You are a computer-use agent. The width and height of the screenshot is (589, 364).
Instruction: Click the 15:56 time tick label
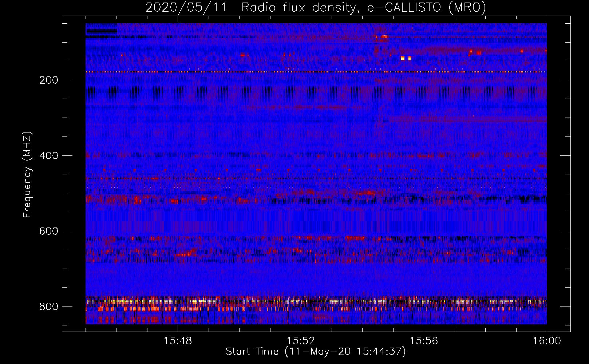[x=424, y=341]
